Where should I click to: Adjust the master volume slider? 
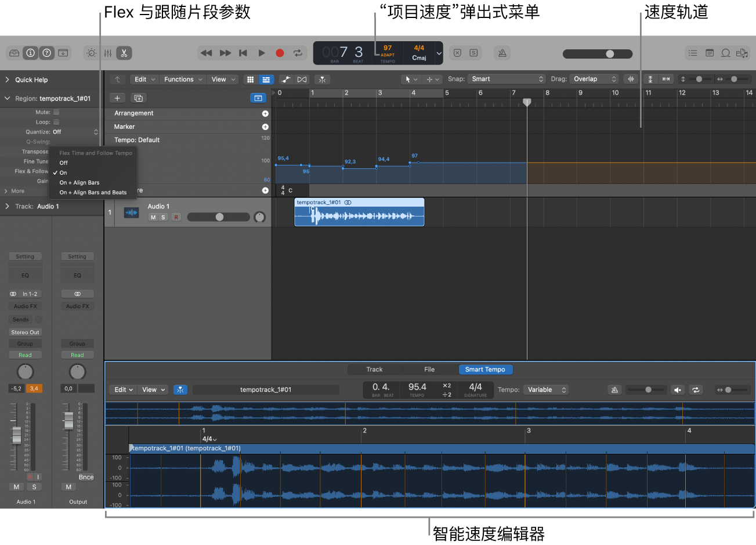(x=598, y=53)
